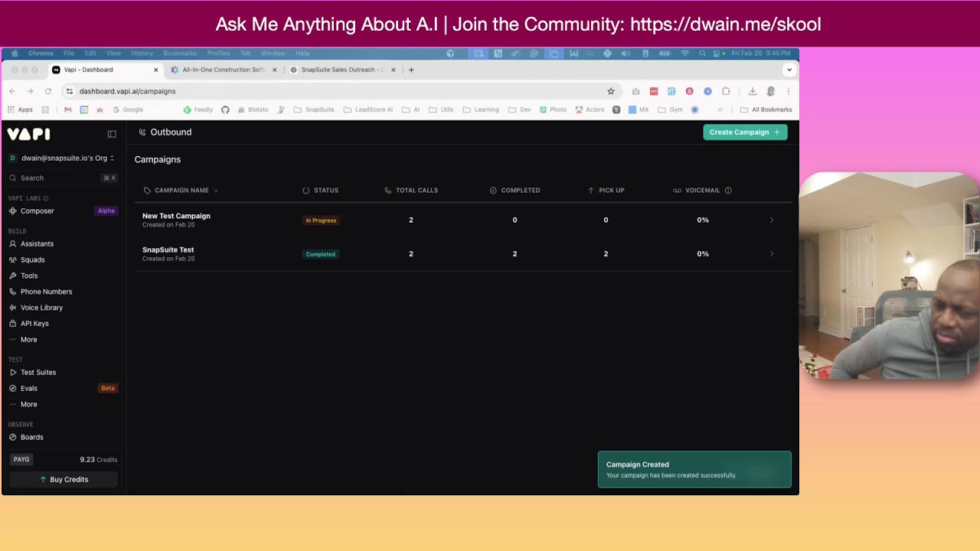Open the SnapSuite bookmarks folder
The width and height of the screenshot is (980, 551).
click(x=314, y=109)
